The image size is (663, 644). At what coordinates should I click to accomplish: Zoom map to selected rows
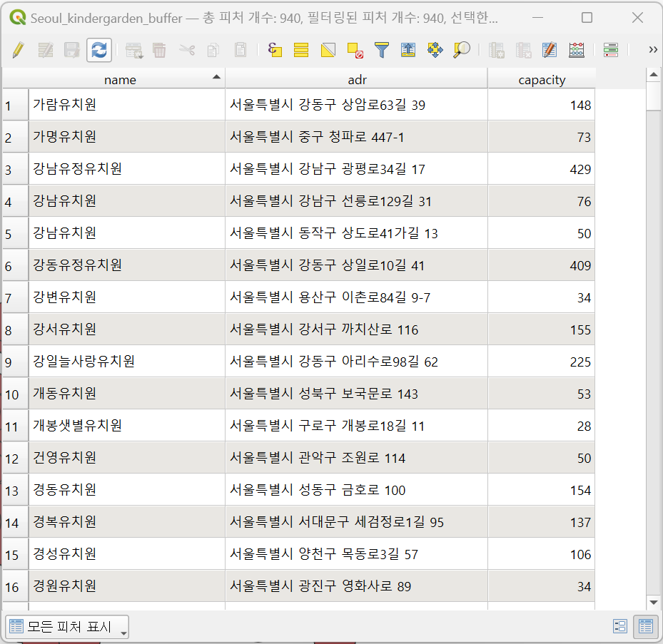click(x=462, y=51)
